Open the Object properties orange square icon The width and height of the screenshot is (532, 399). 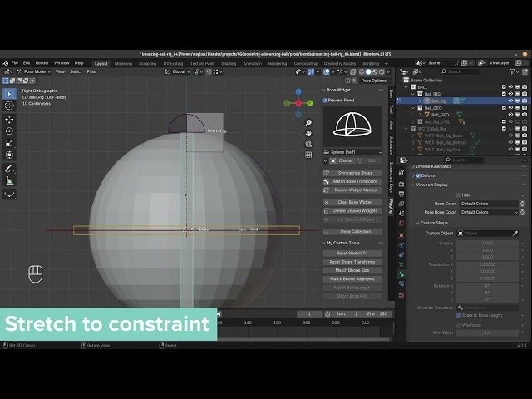tap(401, 234)
